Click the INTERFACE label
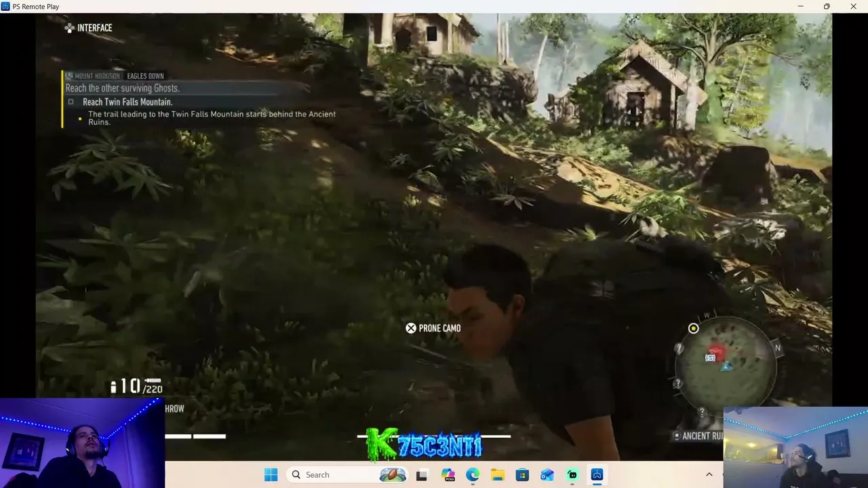 [x=95, y=28]
